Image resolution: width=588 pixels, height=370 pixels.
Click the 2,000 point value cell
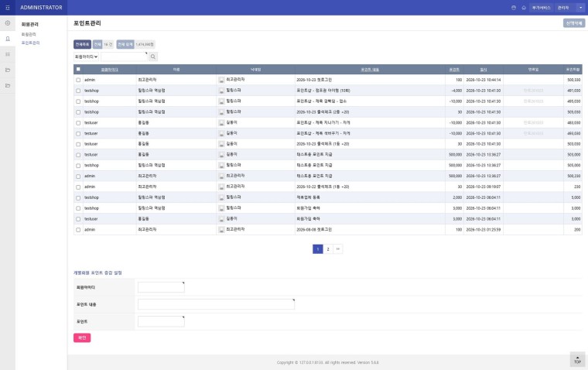[x=457, y=197]
